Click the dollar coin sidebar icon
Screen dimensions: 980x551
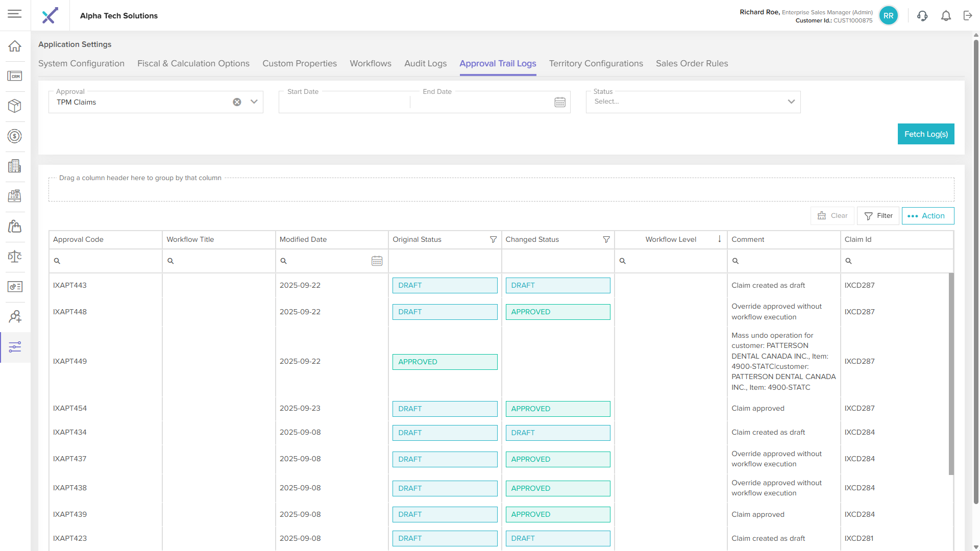point(15,136)
